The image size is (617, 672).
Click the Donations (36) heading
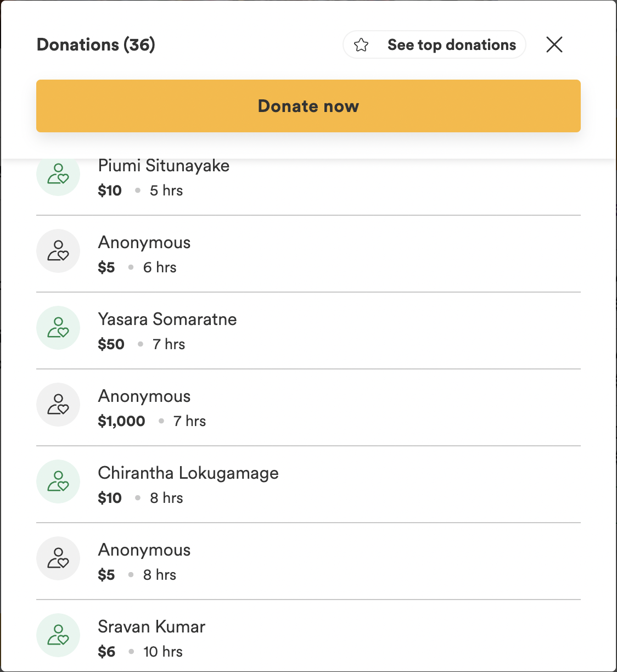(x=96, y=44)
